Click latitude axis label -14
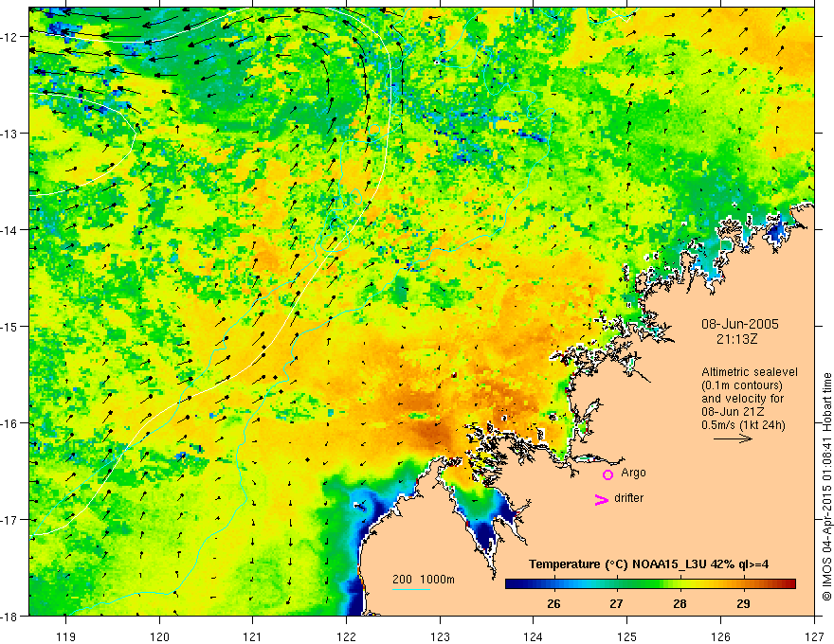834x644 pixels. point(9,229)
